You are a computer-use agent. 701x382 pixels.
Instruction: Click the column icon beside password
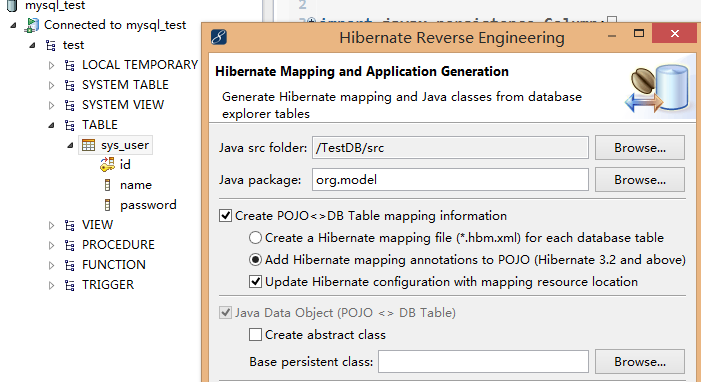107,205
